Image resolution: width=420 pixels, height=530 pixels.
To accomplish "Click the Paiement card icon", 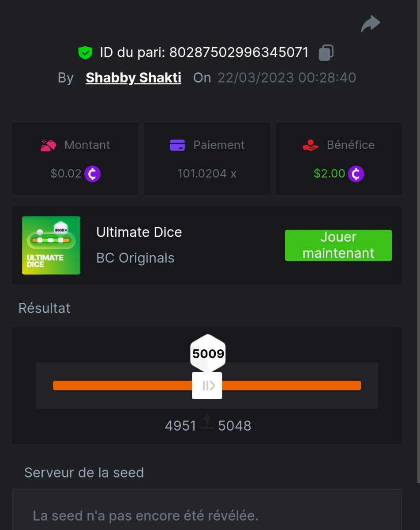I will pos(177,145).
